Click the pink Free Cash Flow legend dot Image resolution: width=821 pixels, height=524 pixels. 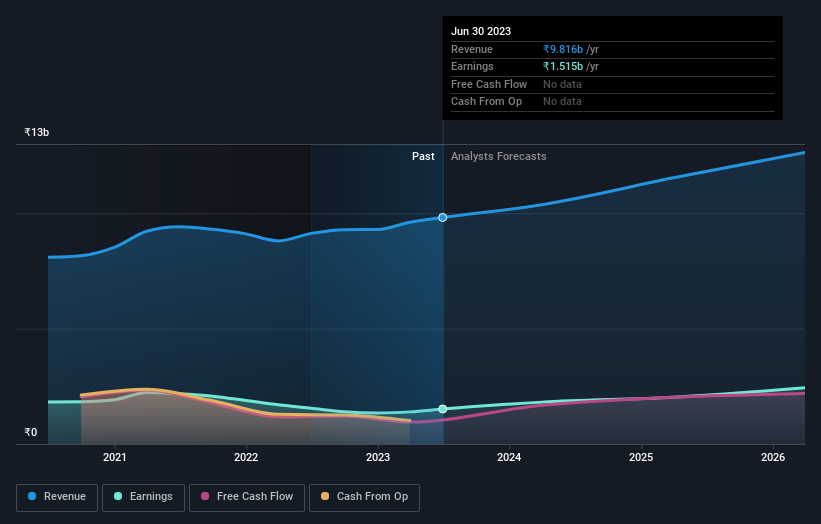tap(205, 496)
